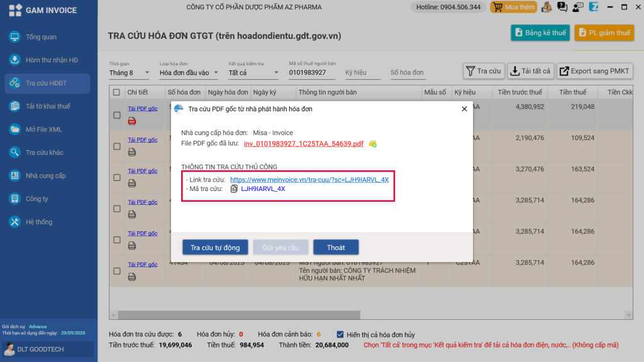Select the first invoice row checkbox
This screenshot has height=362, width=644.
[x=116, y=115]
